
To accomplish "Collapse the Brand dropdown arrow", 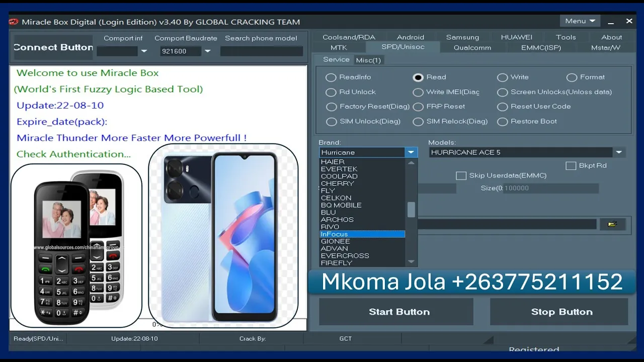I will (411, 152).
